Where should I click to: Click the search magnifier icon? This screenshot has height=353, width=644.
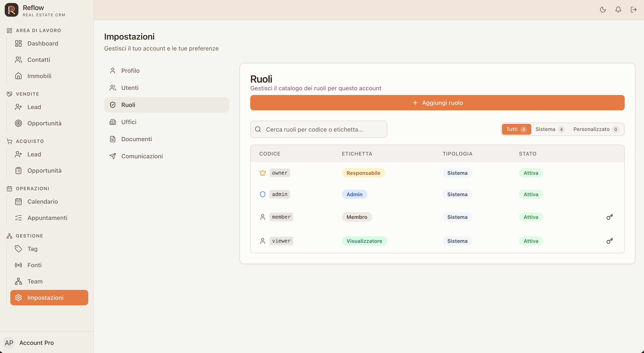[x=258, y=129]
